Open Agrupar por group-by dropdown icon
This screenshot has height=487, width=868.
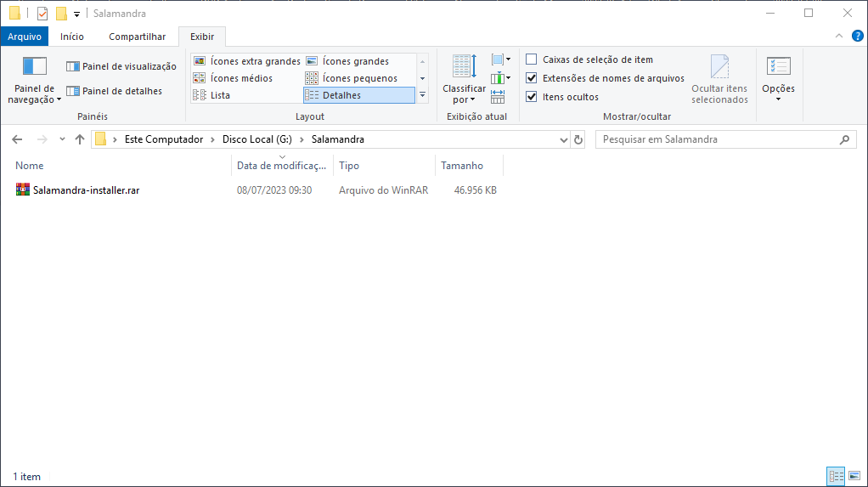pyautogui.click(x=501, y=59)
